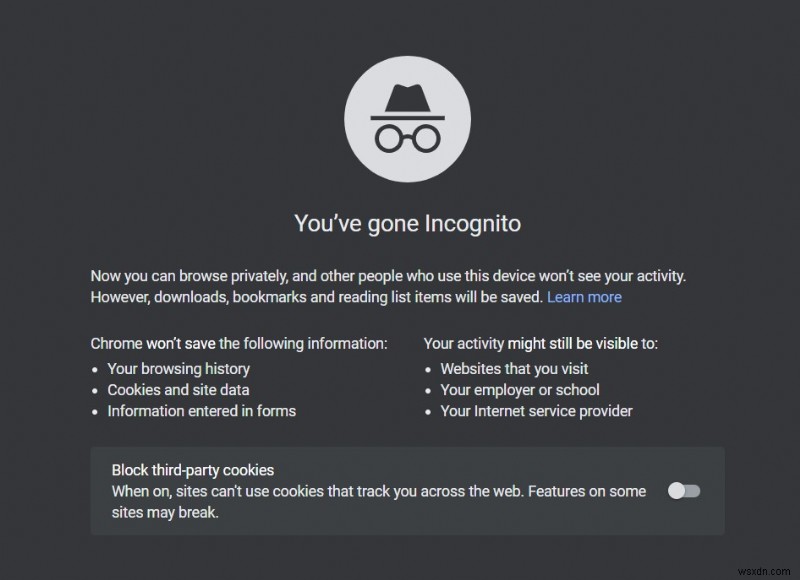Image resolution: width=800 pixels, height=580 pixels.
Task: Select the Websites that you visit item
Action: point(516,369)
